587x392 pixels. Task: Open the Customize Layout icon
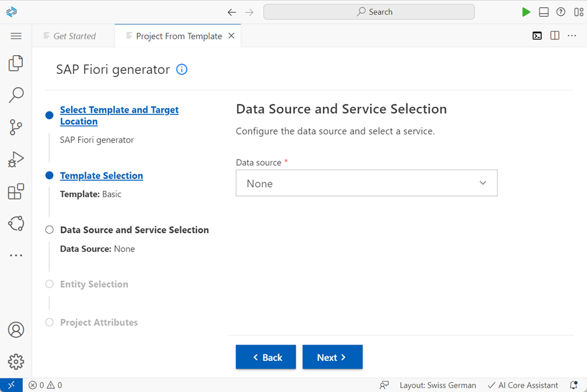578,12
